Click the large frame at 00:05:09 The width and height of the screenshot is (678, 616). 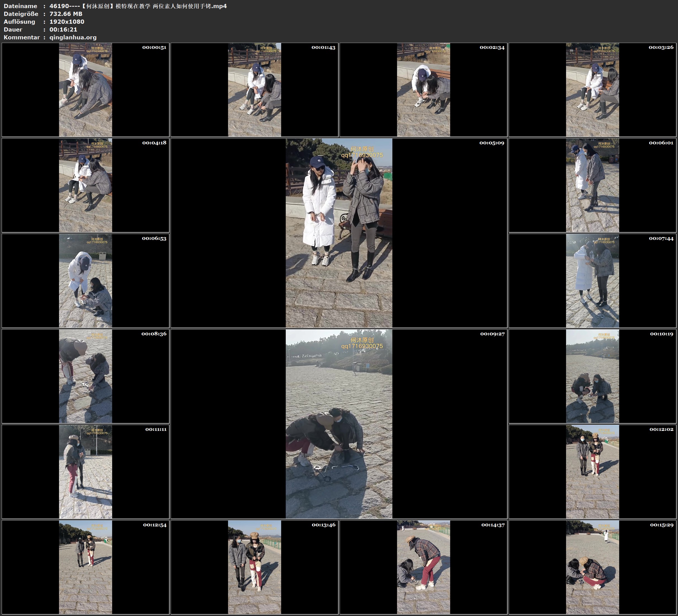(339, 233)
